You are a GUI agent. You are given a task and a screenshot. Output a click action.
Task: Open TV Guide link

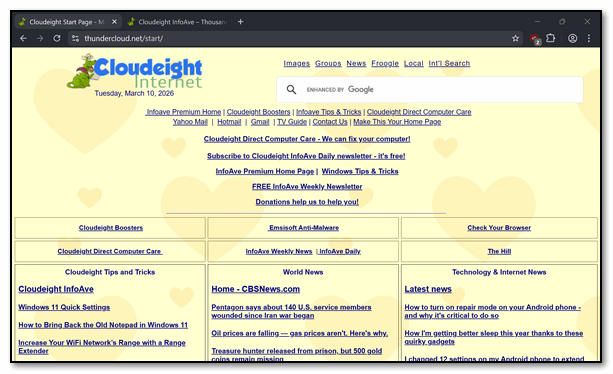tap(292, 122)
